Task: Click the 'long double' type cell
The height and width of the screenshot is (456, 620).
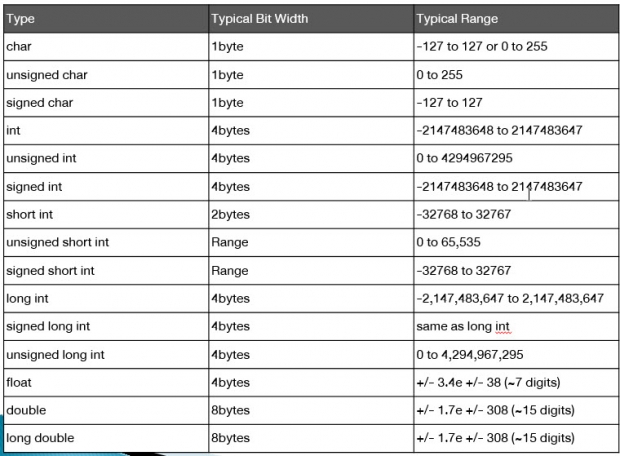Action: 106,438
